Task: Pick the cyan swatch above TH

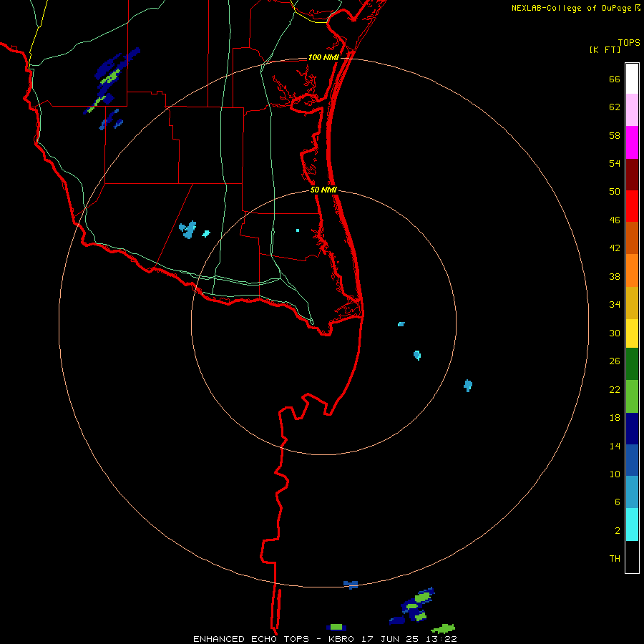Action: click(x=632, y=525)
